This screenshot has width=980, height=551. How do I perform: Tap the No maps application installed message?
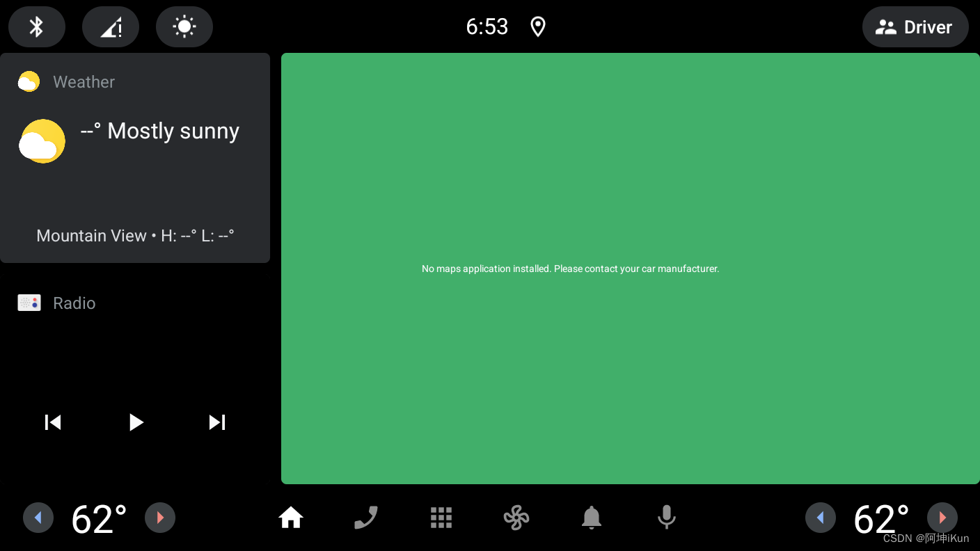click(570, 269)
